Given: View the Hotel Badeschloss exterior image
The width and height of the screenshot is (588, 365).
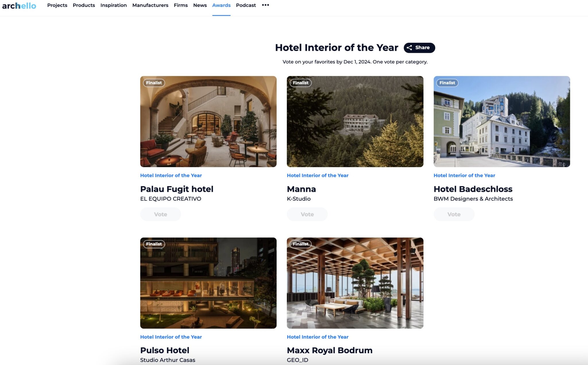Looking at the screenshot, I should pyautogui.click(x=502, y=121).
